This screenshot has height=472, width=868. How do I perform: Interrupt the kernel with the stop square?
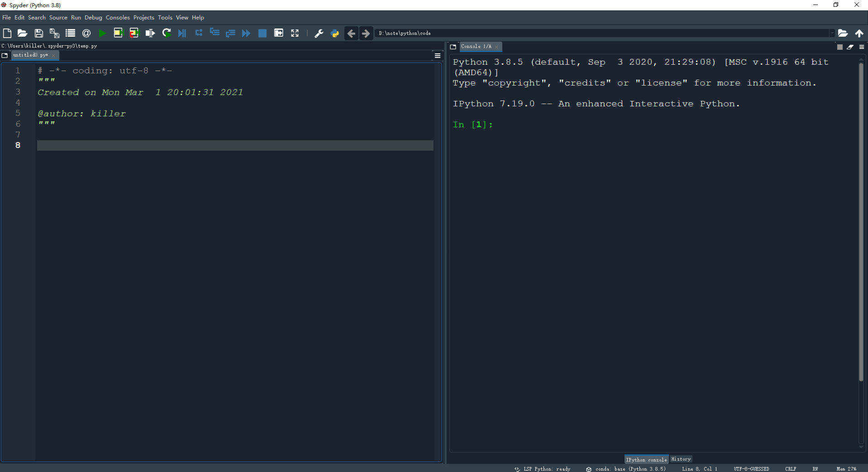click(840, 47)
